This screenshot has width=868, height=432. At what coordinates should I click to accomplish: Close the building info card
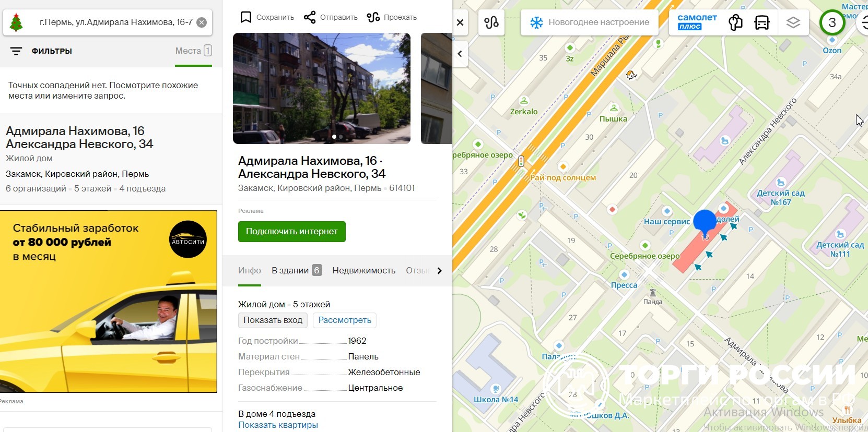click(x=460, y=22)
